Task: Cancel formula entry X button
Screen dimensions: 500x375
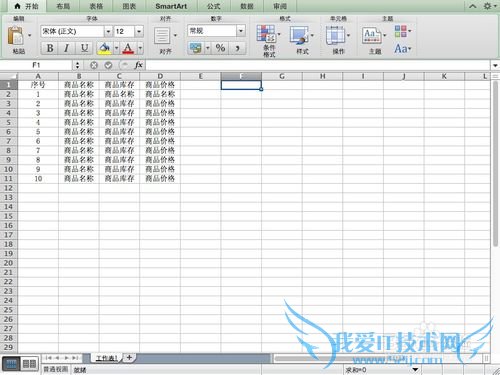Action: pos(94,65)
